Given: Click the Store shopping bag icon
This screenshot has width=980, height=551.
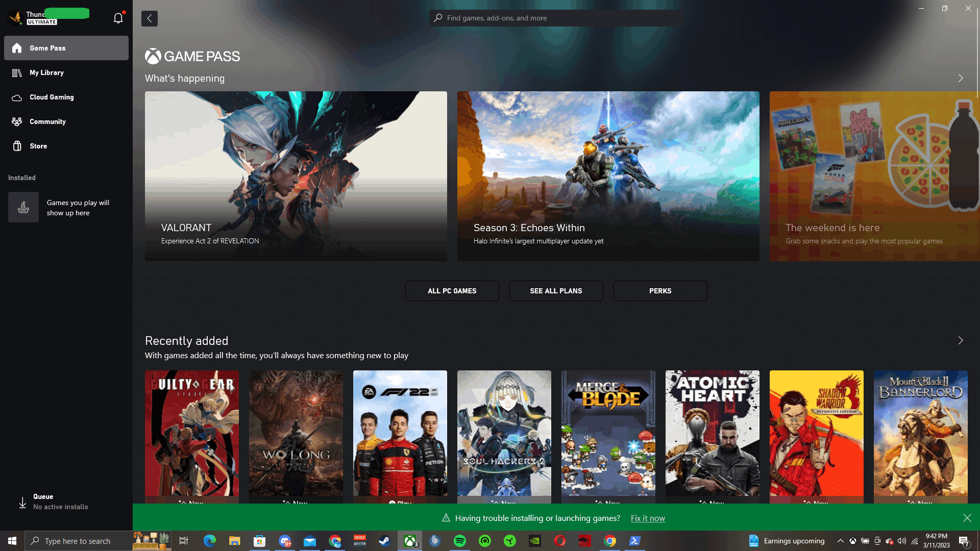Looking at the screenshot, I should click(17, 146).
